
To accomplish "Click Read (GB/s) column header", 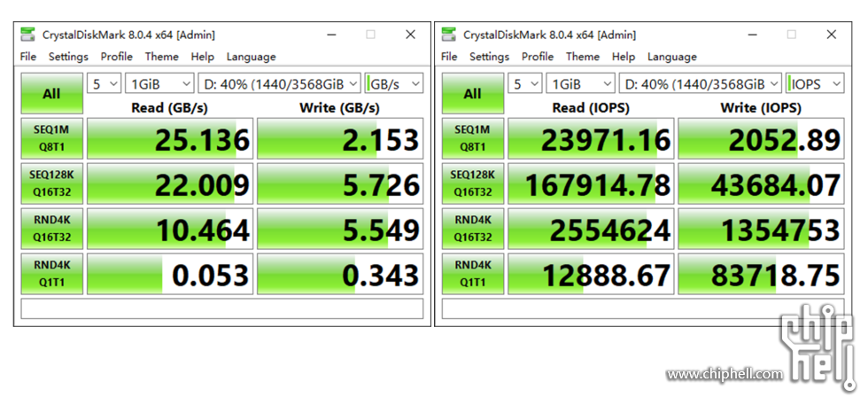I will click(169, 107).
